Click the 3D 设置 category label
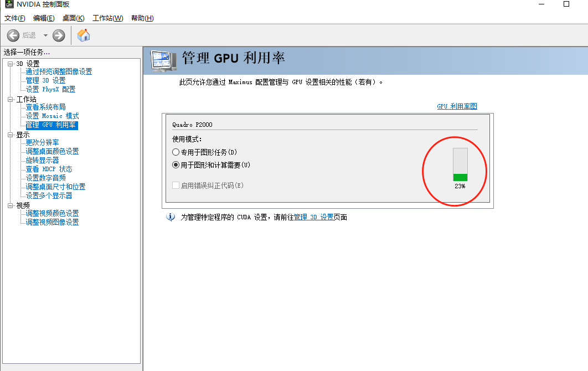588x371 pixels. coord(28,64)
